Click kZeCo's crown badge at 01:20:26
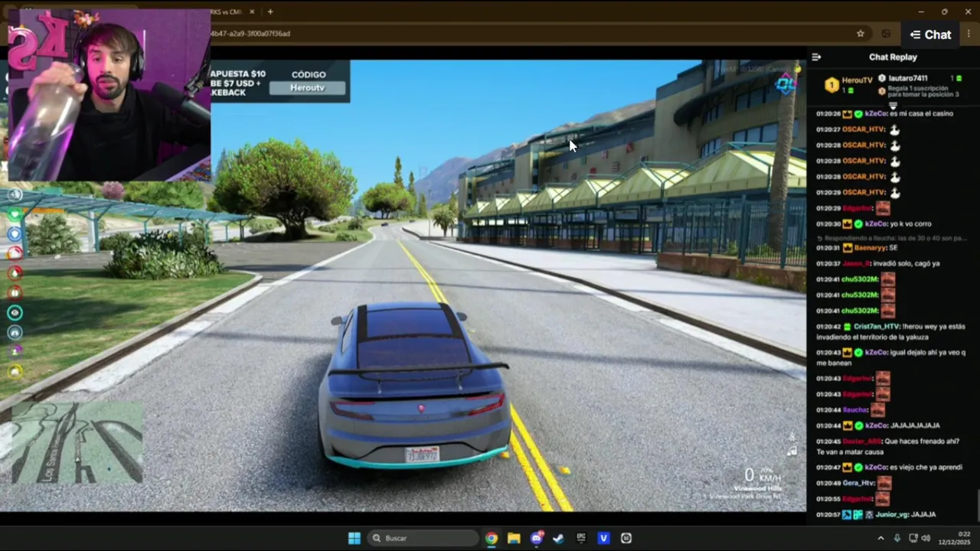Image resolution: width=980 pixels, height=551 pixels. (x=848, y=114)
